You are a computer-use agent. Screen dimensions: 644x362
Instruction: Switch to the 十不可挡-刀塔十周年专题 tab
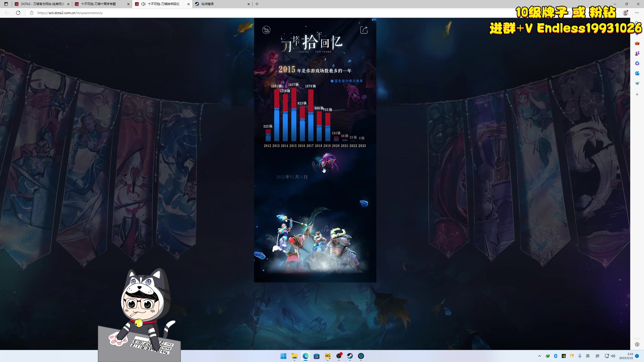(x=102, y=4)
